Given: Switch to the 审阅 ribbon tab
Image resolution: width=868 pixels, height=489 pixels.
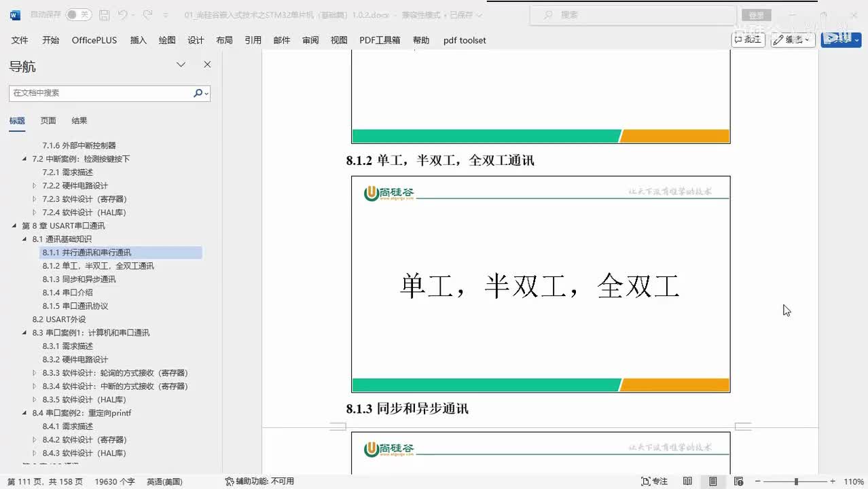Looking at the screenshot, I should point(310,40).
